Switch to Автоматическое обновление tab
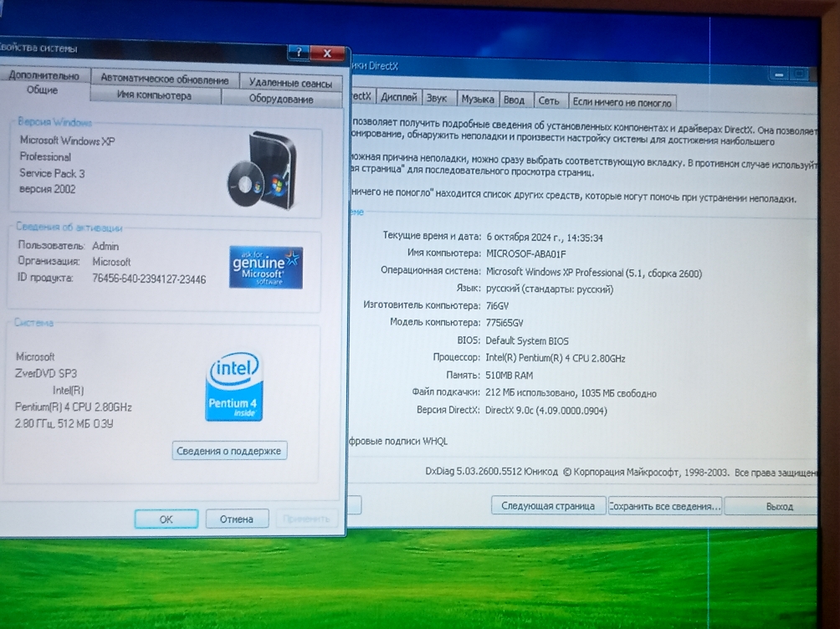 tap(165, 79)
